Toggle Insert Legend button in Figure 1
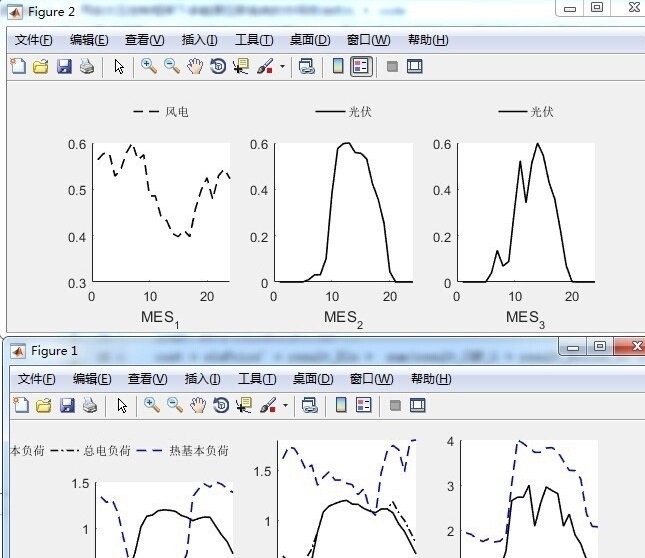 tap(364, 405)
